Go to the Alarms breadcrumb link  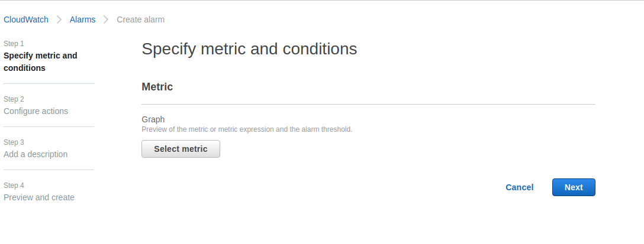click(x=82, y=19)
